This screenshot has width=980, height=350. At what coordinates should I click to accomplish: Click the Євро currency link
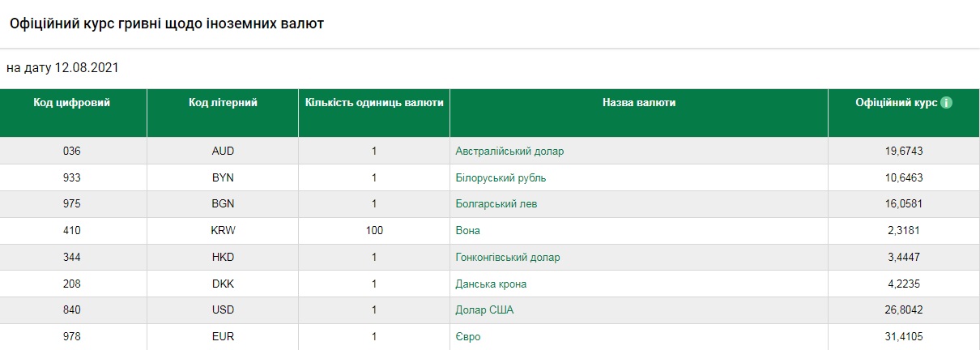pyautogui.click(x=467, y=336)
